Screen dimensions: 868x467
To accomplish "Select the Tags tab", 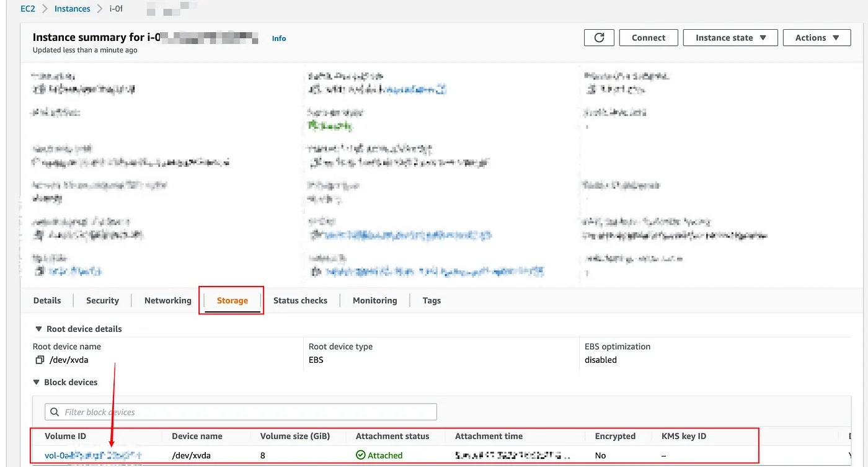I will [432, 300].
